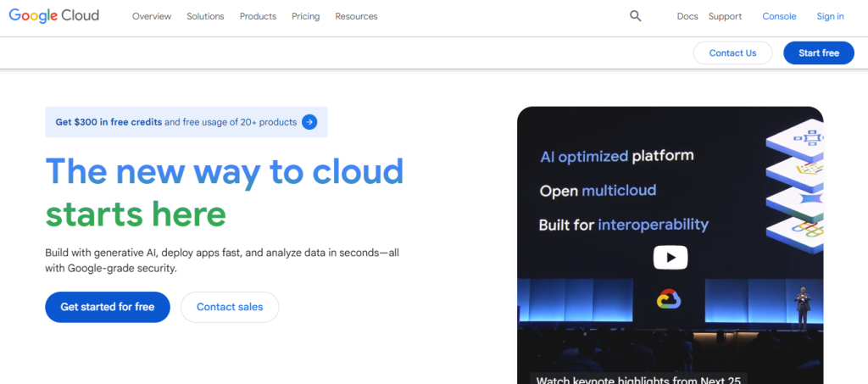Open the search magnifier icon
The width and height of the screenshot is (868, 384).
[636, 16]
